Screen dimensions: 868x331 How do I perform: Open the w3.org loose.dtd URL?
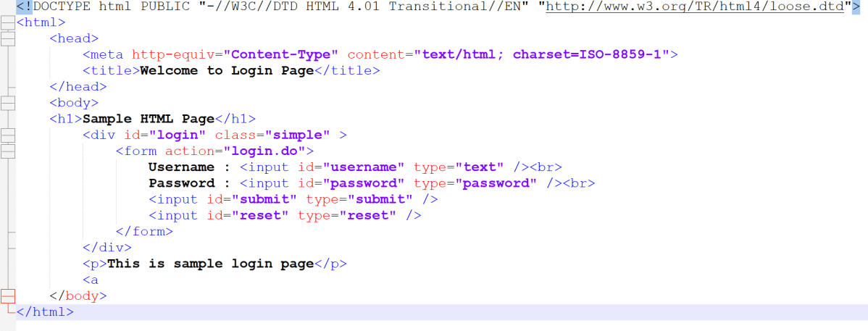pos(695,7)
